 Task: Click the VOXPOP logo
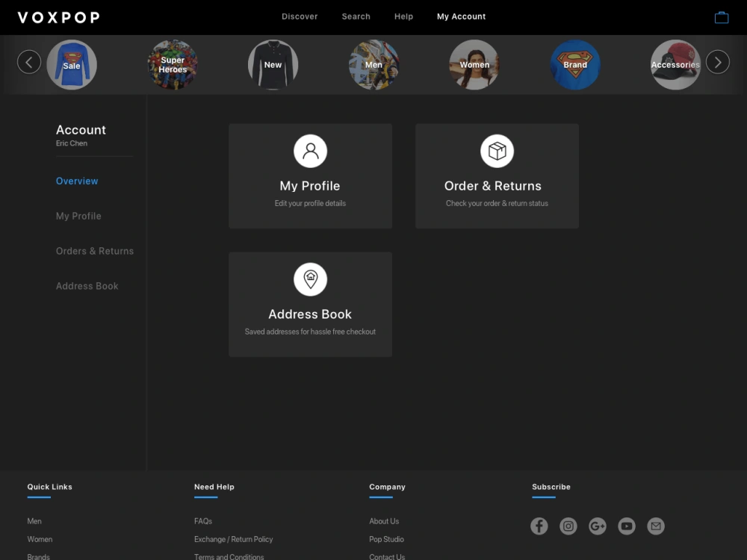point(59,18)
